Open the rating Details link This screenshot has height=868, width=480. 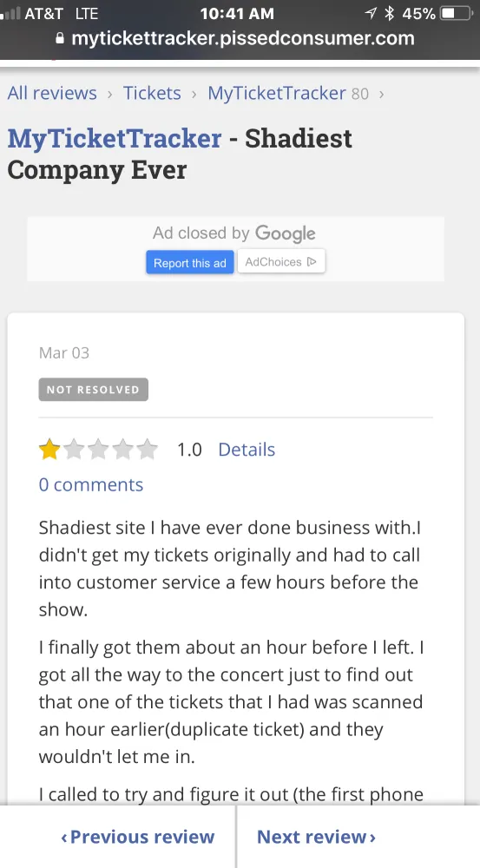tap(247, 450)
